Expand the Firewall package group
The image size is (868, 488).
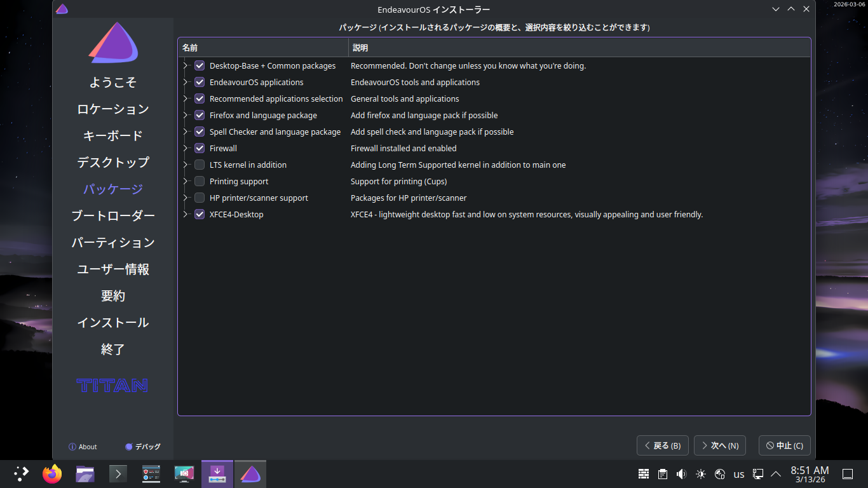186,148
